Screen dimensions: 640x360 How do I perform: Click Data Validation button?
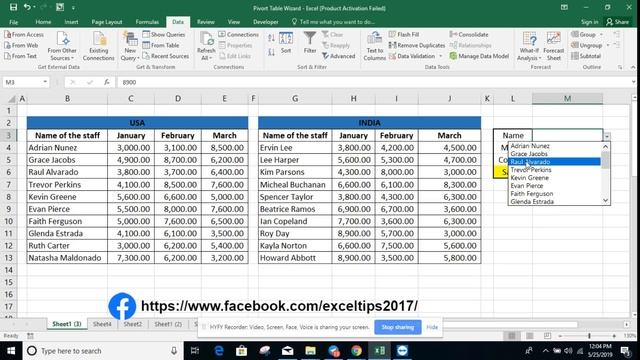tap(412, 56)
